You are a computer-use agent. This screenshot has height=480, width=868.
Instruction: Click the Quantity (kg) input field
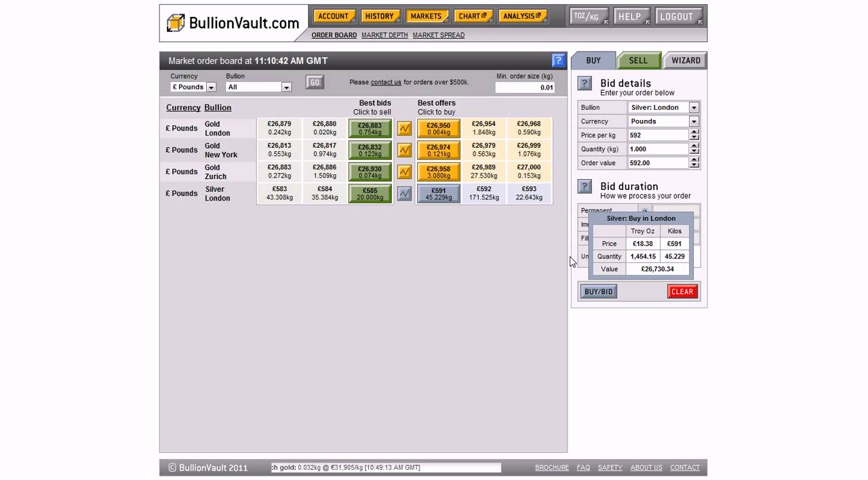658,149
